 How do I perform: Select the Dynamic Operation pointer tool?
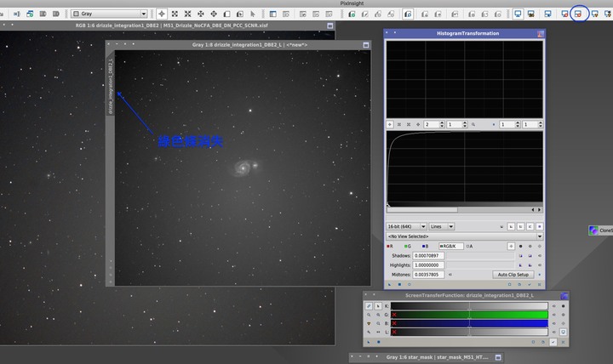coord(253,14)
